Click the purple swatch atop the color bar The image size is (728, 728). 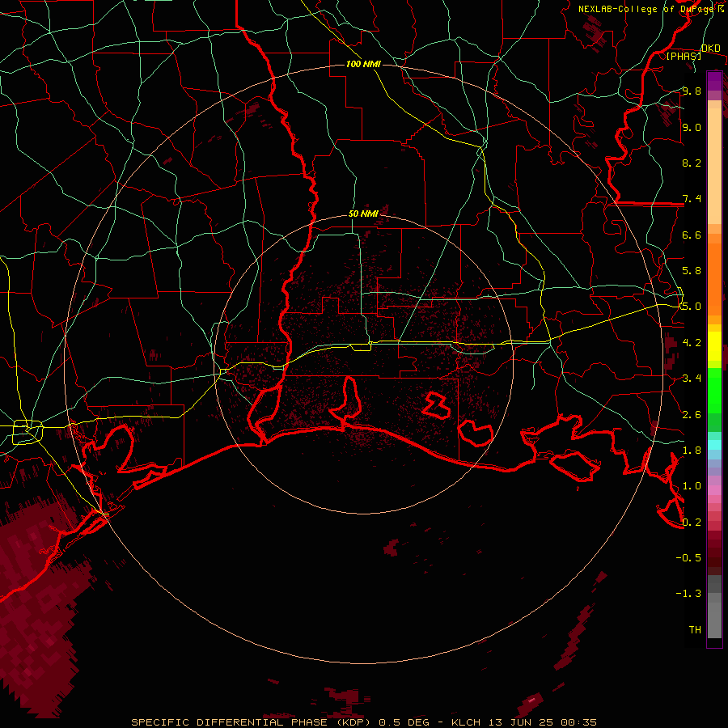(714, 81)
